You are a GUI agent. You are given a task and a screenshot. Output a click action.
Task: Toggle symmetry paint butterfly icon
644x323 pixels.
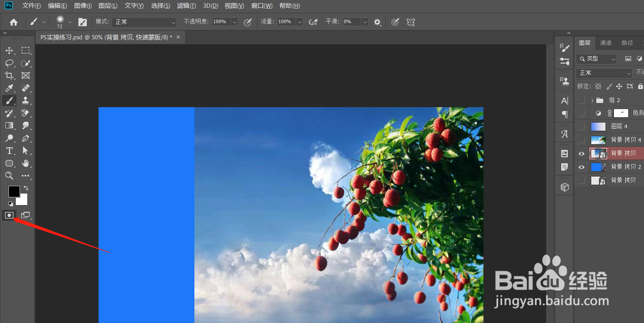411,22
